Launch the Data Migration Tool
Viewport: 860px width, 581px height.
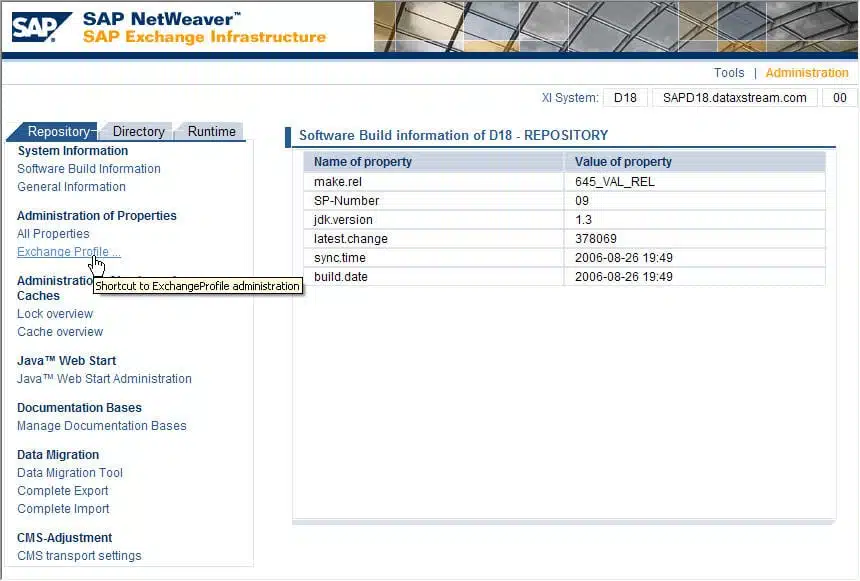pyautogui.click(x=69, y=472)
